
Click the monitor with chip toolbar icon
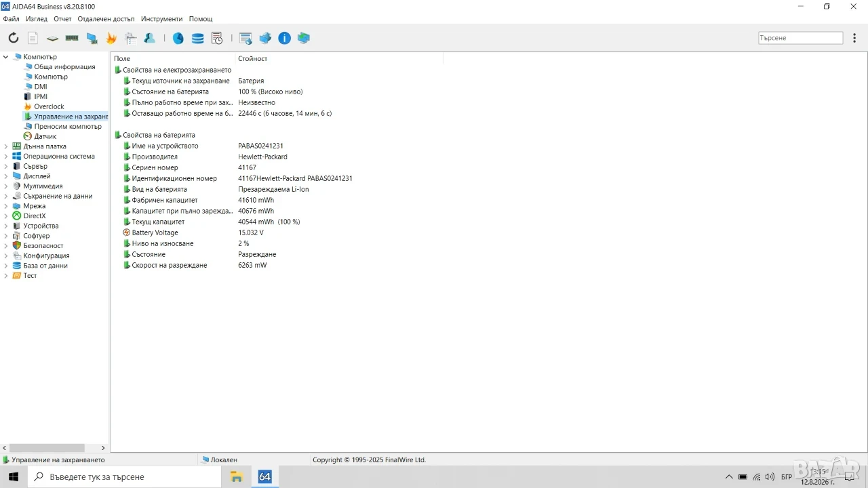92,38
